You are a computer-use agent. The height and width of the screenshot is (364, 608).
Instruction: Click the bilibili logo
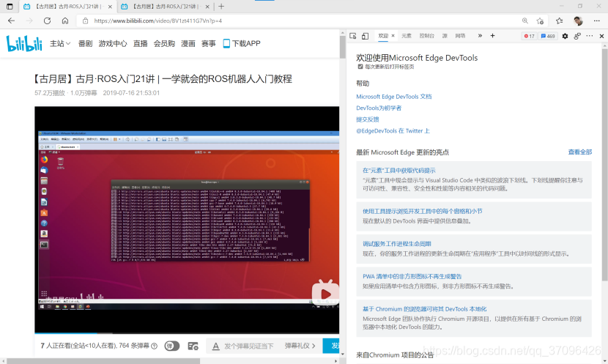coord(24,43)
